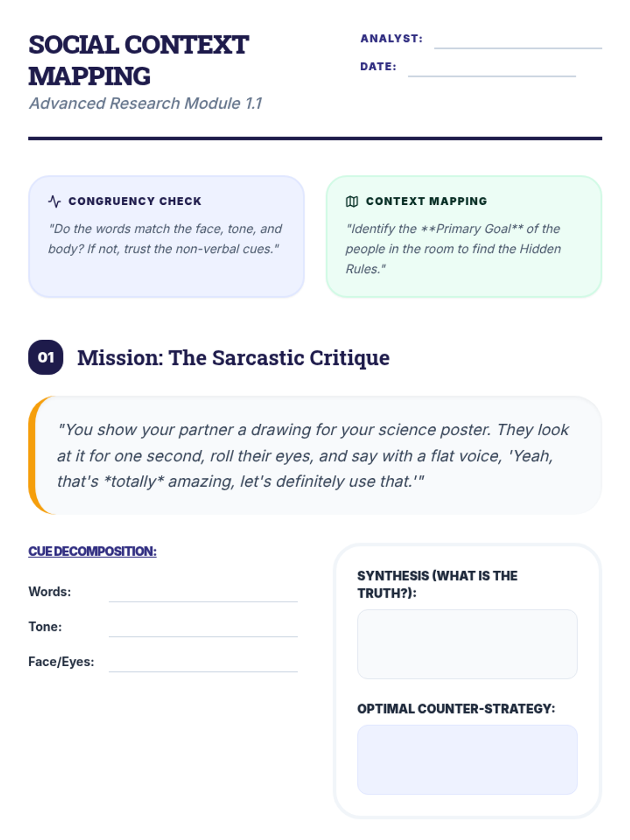
Task: Click the Words answer line
Action: pyautogui.click(x=203, y=592)
